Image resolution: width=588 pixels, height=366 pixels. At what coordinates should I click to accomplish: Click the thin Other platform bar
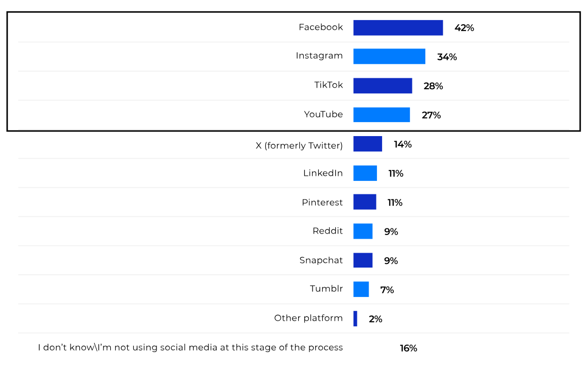tap(355, 319)
